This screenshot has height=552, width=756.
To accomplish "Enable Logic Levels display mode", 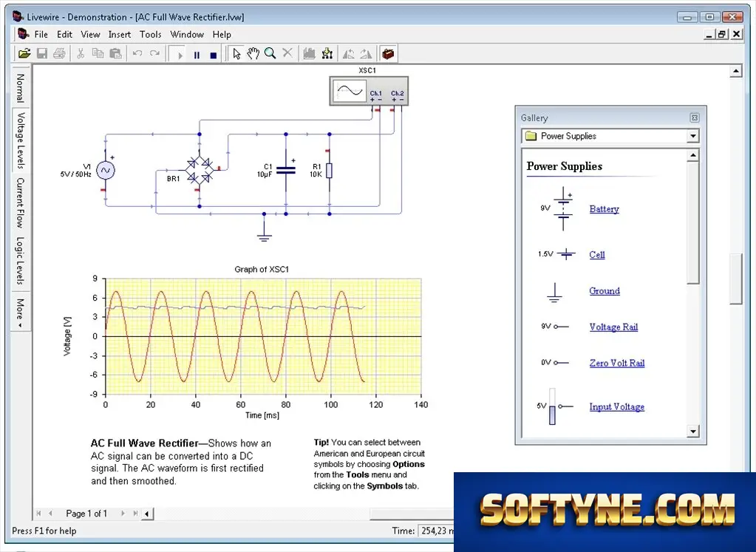I will (x=20, y=260).
